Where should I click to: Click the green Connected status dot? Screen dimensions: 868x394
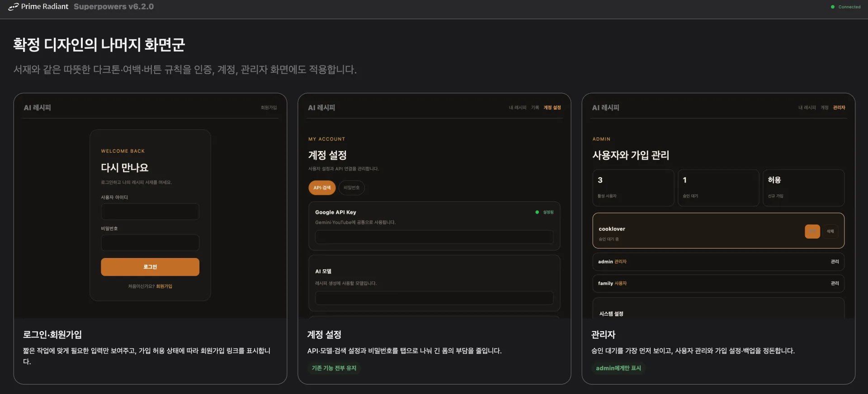[x=833, y=7]
